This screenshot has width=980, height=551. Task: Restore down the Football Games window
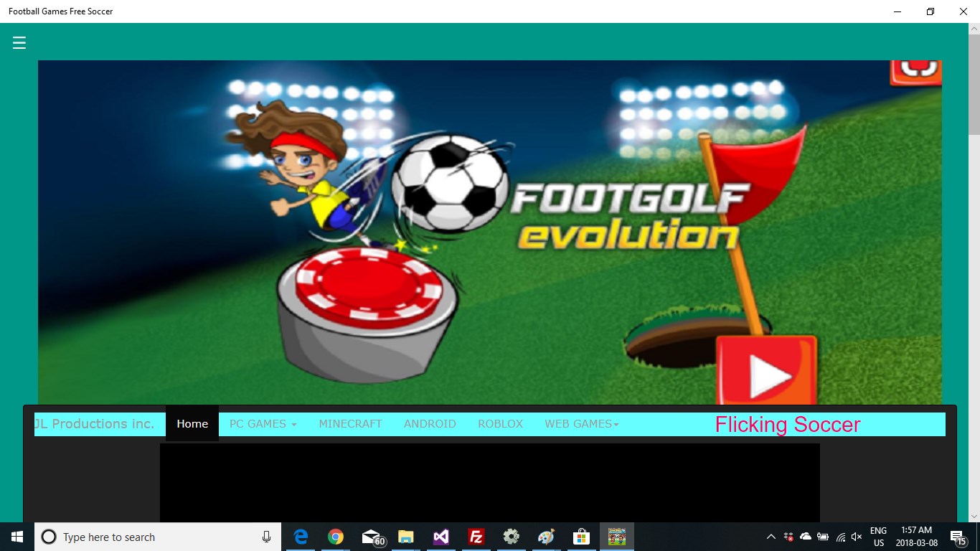[930, 11]
